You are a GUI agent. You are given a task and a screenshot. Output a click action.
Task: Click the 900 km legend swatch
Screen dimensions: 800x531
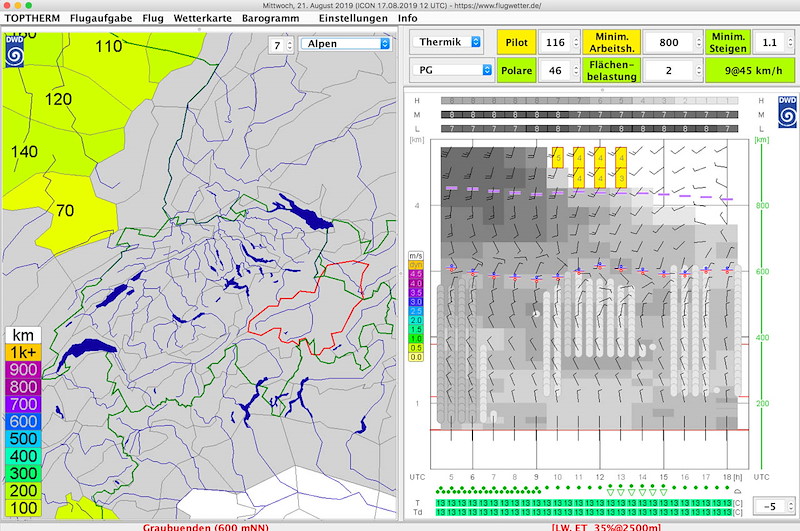23,369
